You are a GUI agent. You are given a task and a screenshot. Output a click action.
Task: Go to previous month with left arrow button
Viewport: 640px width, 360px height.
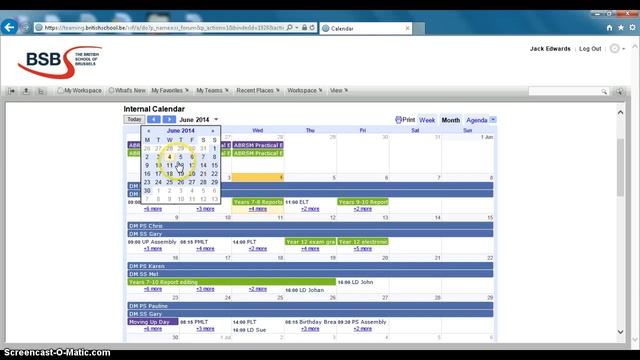tap(154, 119)
